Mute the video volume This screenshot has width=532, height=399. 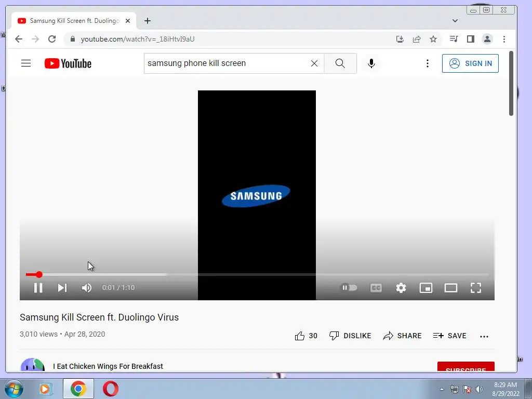point(87,288)
